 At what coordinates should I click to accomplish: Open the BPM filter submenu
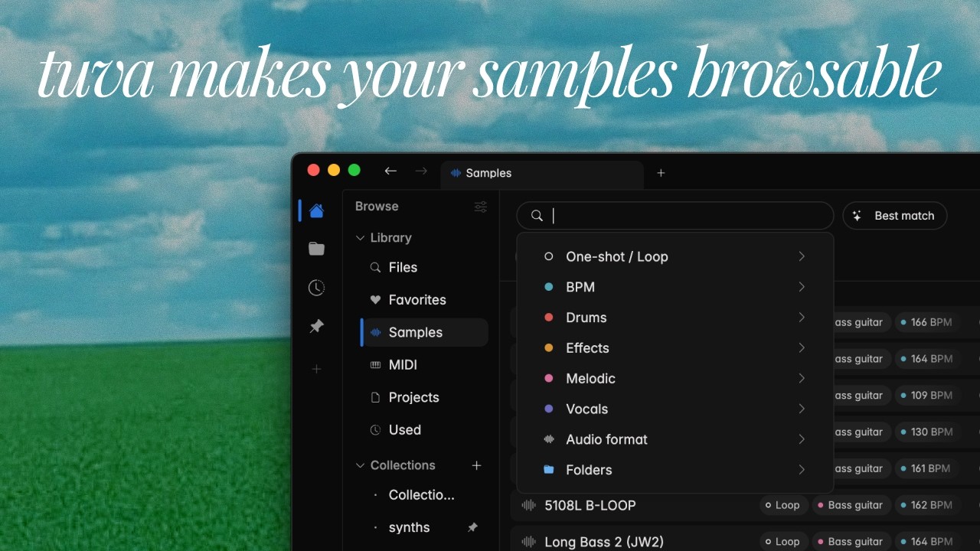click(675, 287)
